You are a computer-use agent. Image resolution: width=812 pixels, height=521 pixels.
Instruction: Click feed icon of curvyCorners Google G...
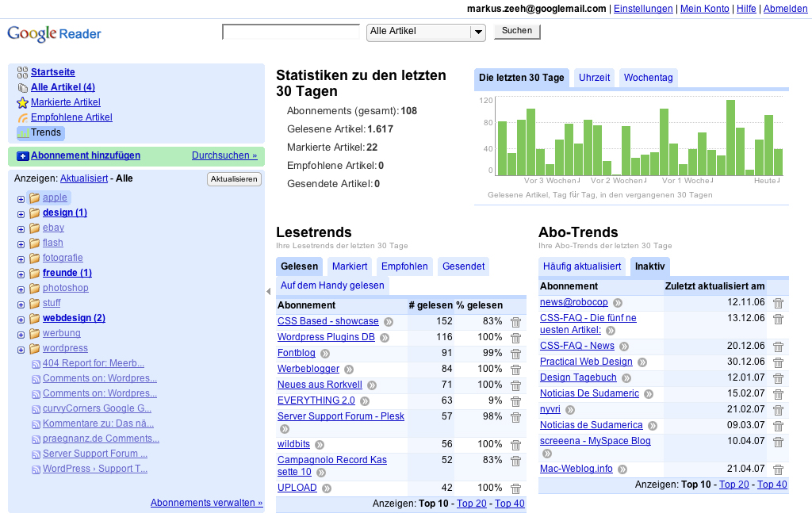(36, 409)
